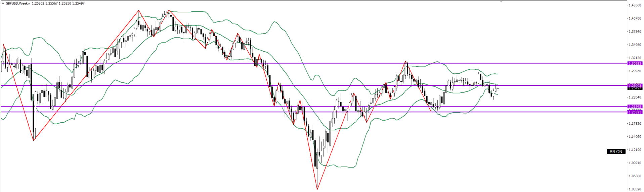This screenshot has width=644, height=192.
Task: Click the 1.25362 open price in header
Action: pos(38,3)
